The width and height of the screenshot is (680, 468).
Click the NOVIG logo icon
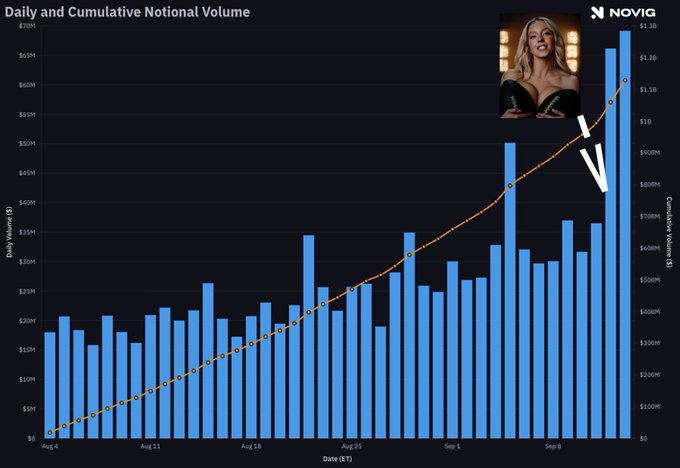pyautogui.click(x=597, y=13)
